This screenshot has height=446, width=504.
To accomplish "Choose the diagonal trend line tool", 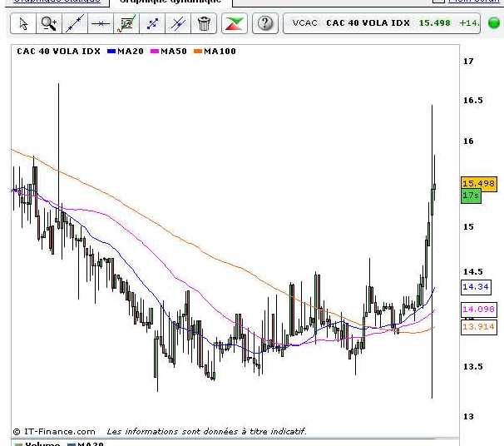I will [75, 23].
